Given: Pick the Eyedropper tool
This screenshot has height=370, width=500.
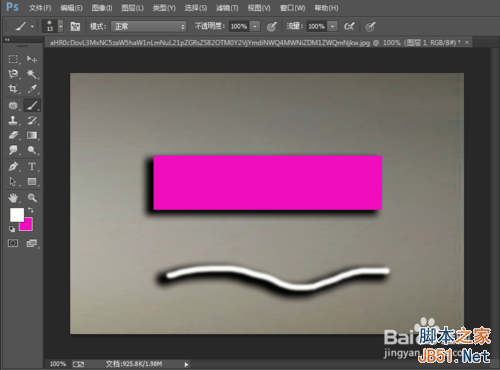Looking at the screenshot, I should 32,89.
